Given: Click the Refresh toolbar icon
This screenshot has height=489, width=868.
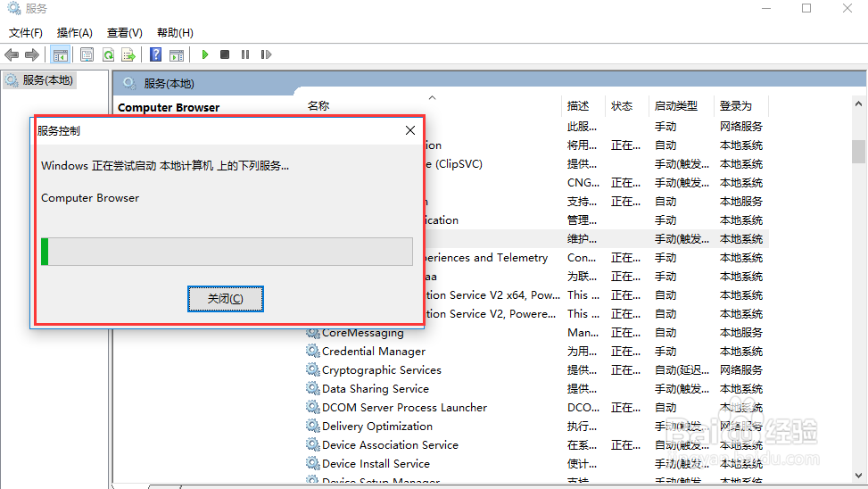Looking at the screenshot, I should tap(108, 54).
